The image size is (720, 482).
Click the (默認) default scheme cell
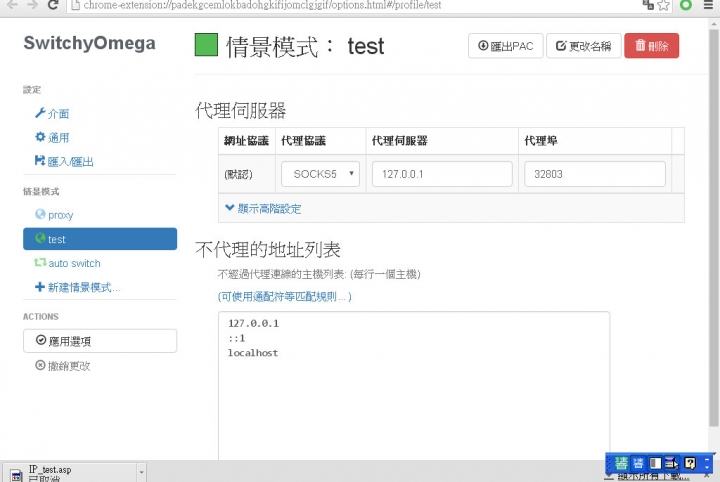coord(247,174)
